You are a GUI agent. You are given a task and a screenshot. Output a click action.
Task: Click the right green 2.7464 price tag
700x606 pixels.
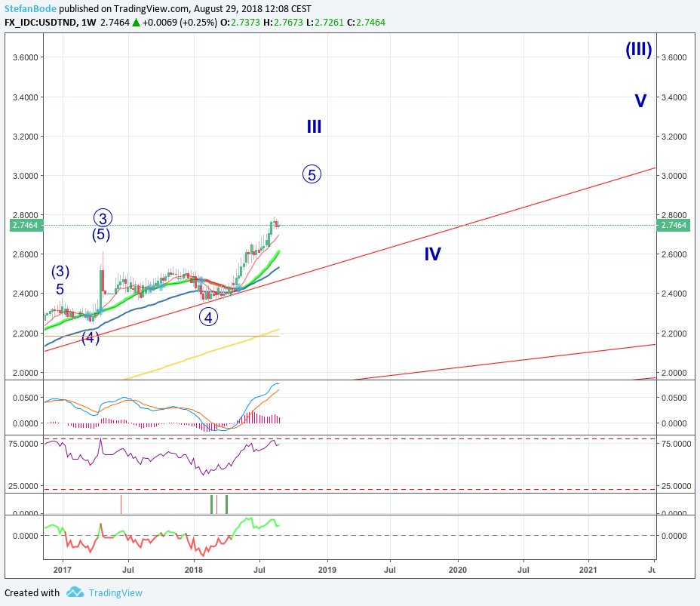coord(674,225)
